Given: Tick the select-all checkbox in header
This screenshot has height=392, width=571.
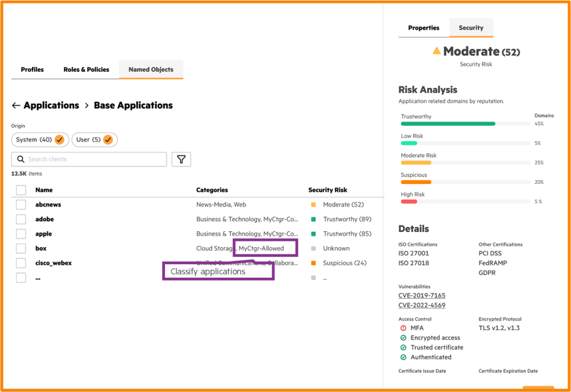Looking at the screenshot, I should coord(21,190).
